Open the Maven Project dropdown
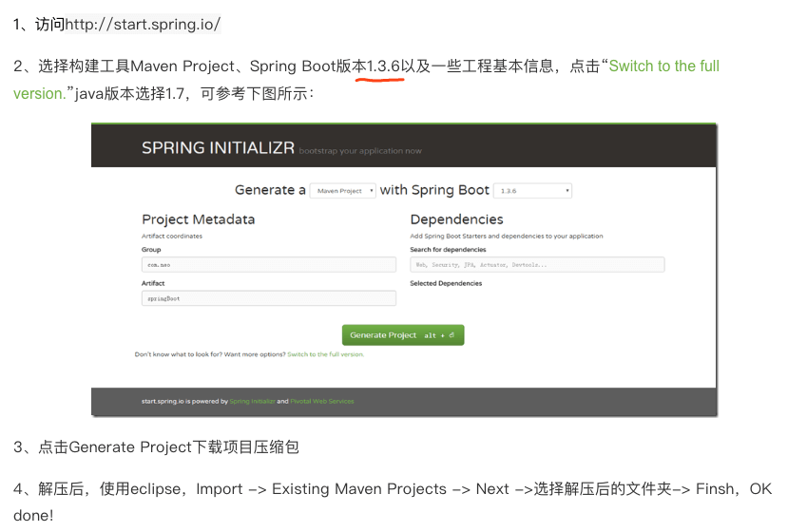 pos(343,191)
